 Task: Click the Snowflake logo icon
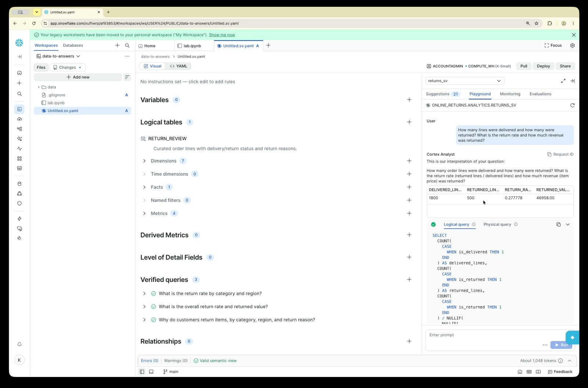pyautogui.click(x=19, y=43)
